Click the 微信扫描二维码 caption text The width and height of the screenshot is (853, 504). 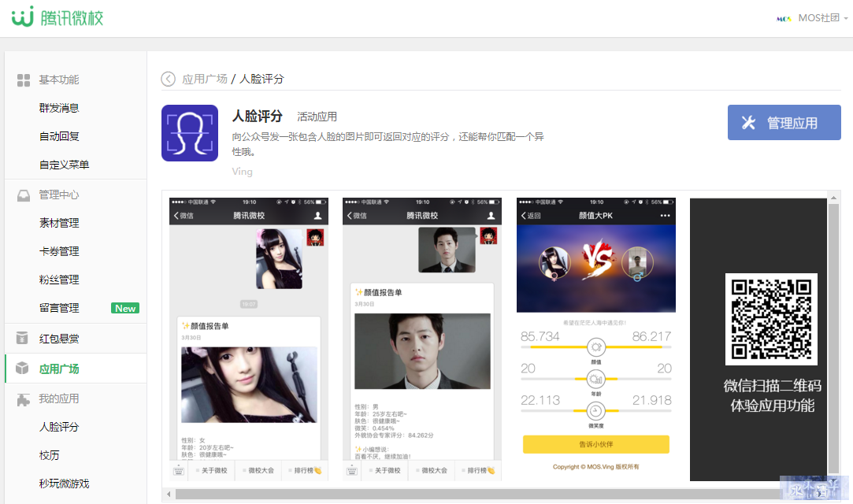pos(772,385)
